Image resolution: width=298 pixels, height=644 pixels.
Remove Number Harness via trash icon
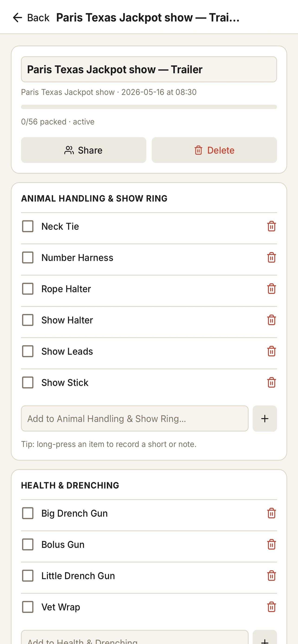(272, 258)
